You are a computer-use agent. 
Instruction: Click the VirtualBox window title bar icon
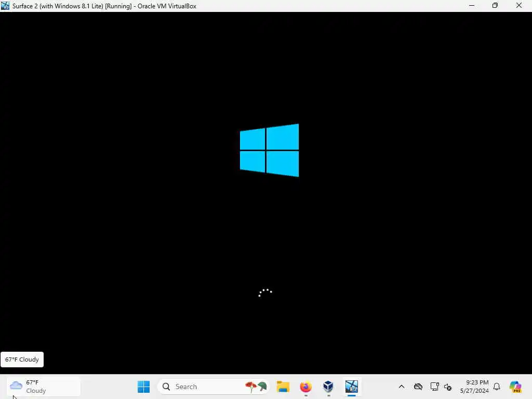pos(5,6)
